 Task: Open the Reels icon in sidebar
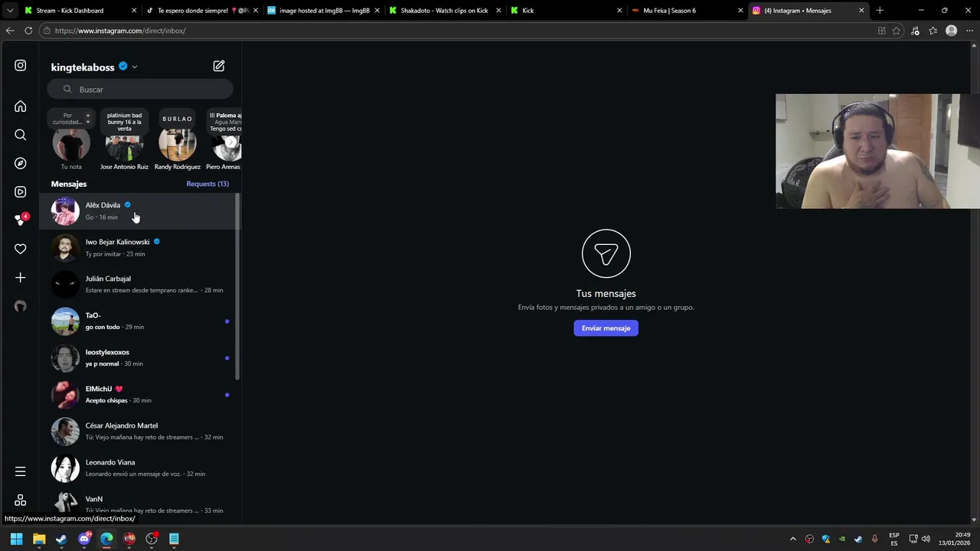click(x=21, y=192)
